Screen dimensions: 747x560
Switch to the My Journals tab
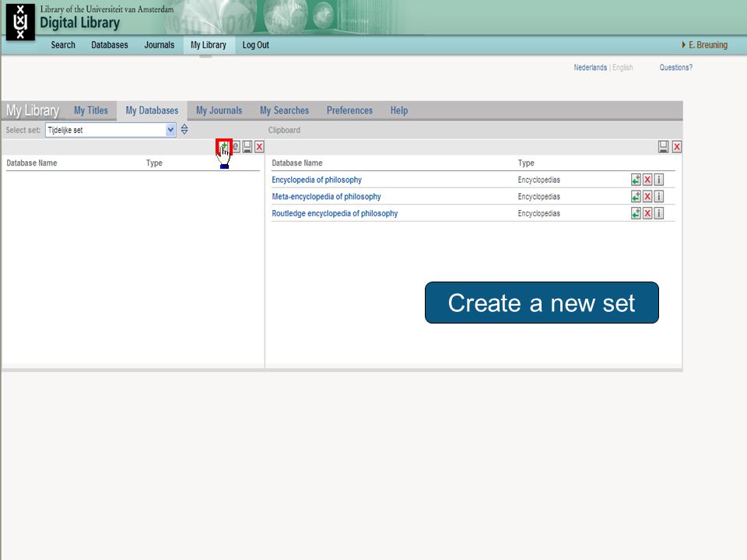(219, 110)
